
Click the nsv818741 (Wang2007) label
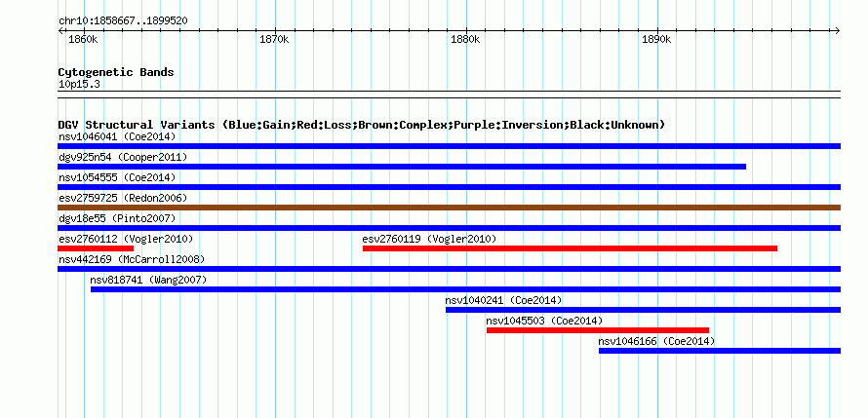pos(148,280)
